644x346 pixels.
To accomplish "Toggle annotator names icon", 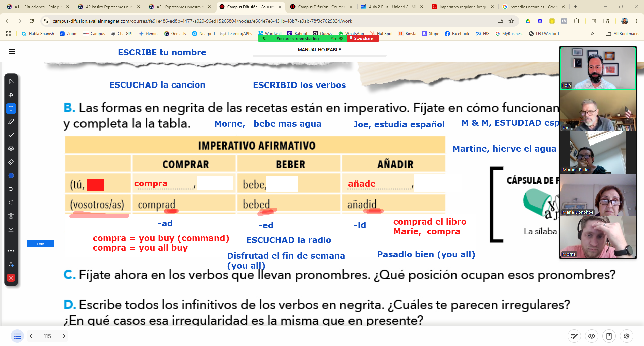I will [11, 264].
